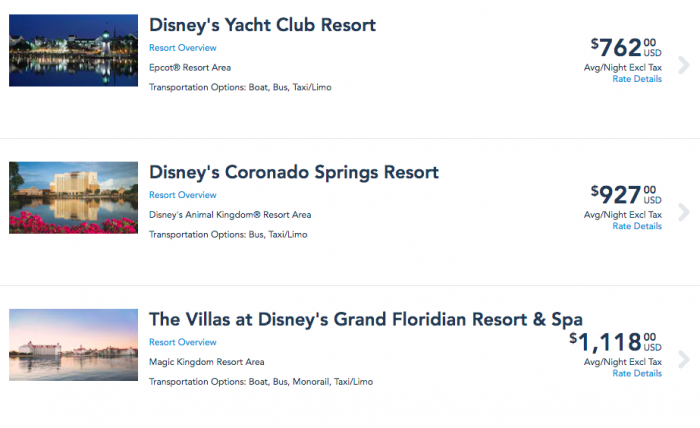
Task: Click the chevron arrow for Disney's Yacht Club Resort
Action: [684, 65]
